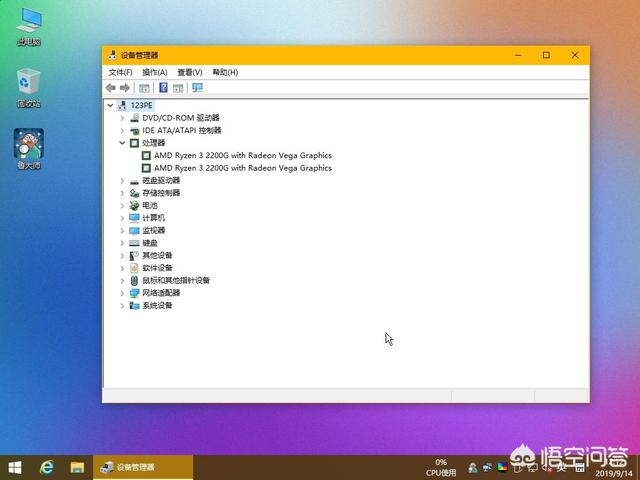Select the 处理器 chip icon
640x480 pixels.
click(x=134, y=143)
